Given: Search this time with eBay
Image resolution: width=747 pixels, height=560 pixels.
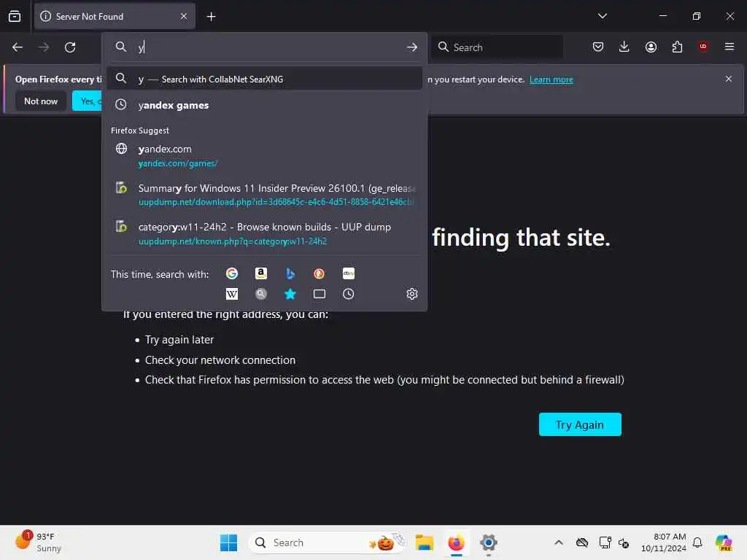Looking at the screenshot, I should [348, 273].
